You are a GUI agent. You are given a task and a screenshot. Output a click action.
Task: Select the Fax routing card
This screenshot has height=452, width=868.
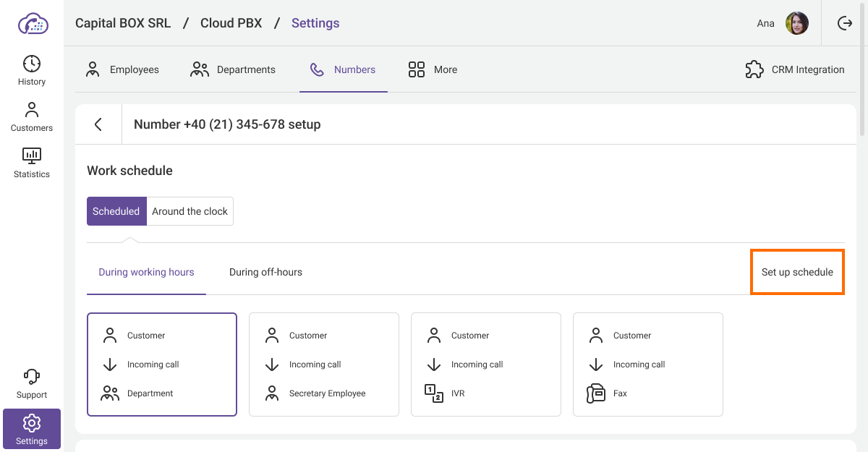647,364
